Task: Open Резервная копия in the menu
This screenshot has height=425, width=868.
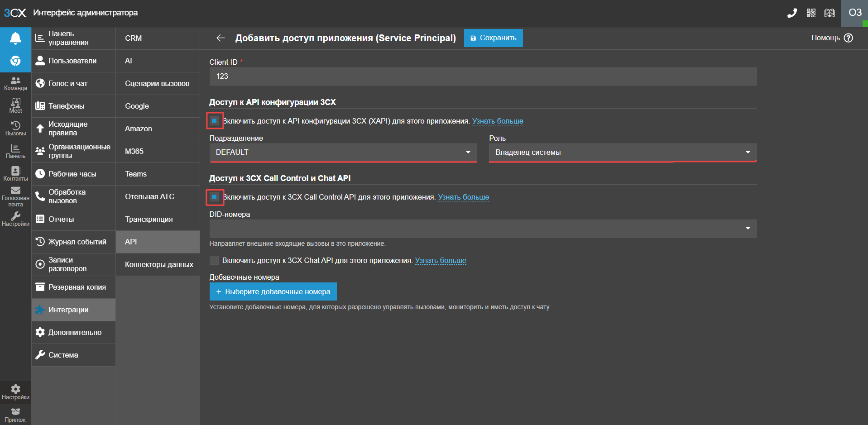Action: click(73, 287)
